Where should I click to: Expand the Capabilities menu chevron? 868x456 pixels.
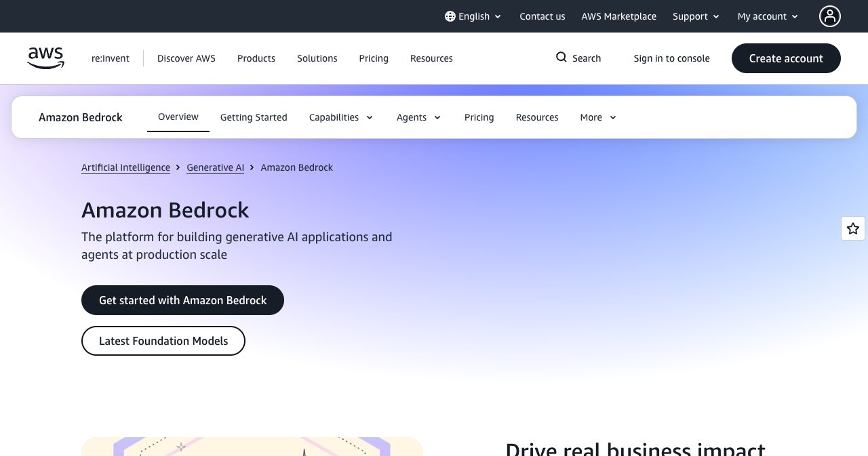[x=370, y=117]
